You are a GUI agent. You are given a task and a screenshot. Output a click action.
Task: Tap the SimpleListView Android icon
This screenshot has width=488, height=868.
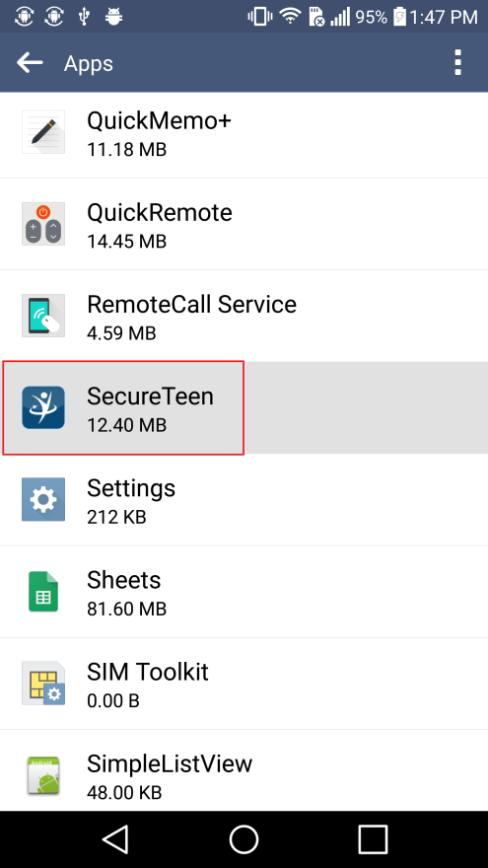pos(43,776)
